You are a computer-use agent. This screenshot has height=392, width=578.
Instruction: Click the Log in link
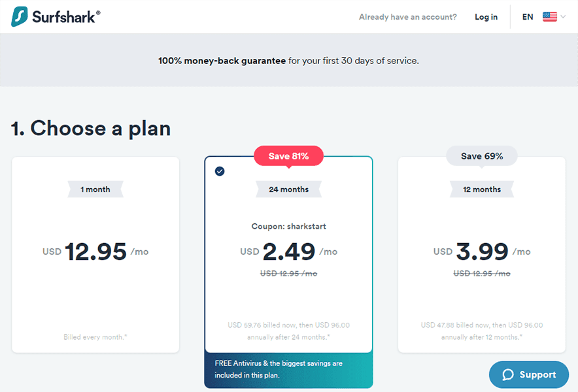click(x=486, y=17)
